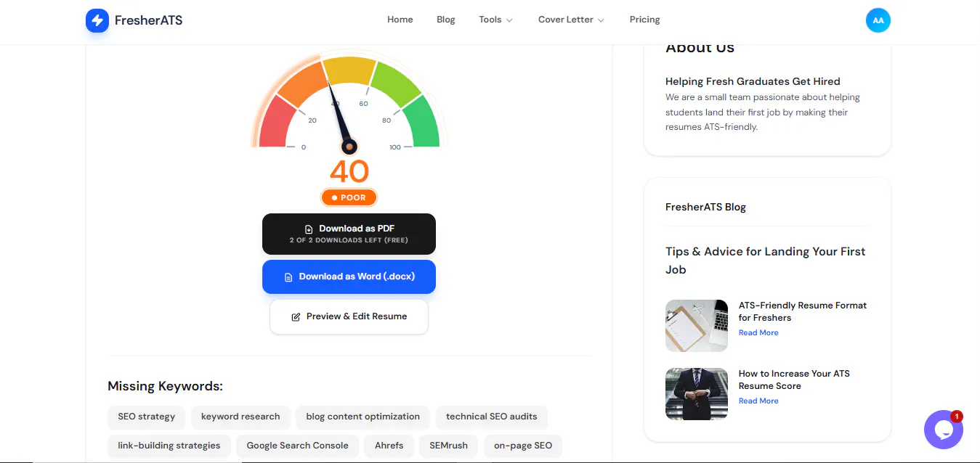Click the man in suit article thumbnail
Viewport: 980px width, 463px height.
click(x=697, y=394)
